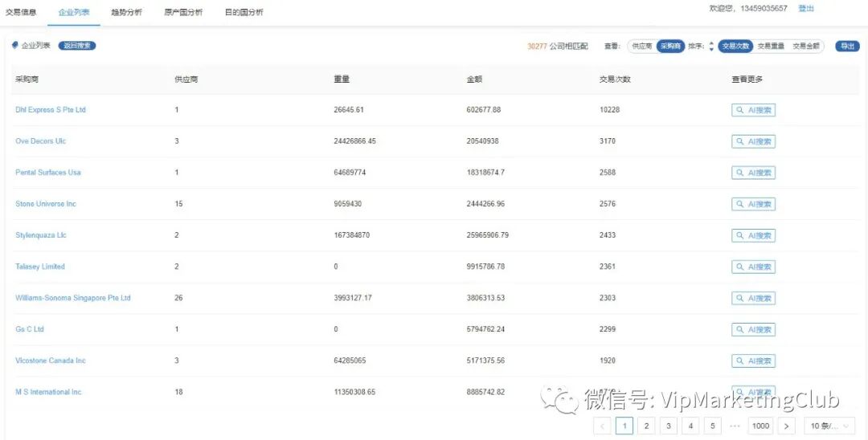Open Talasey Limited company link
This screenshot has height=440, width=868.
click(40, 267)
